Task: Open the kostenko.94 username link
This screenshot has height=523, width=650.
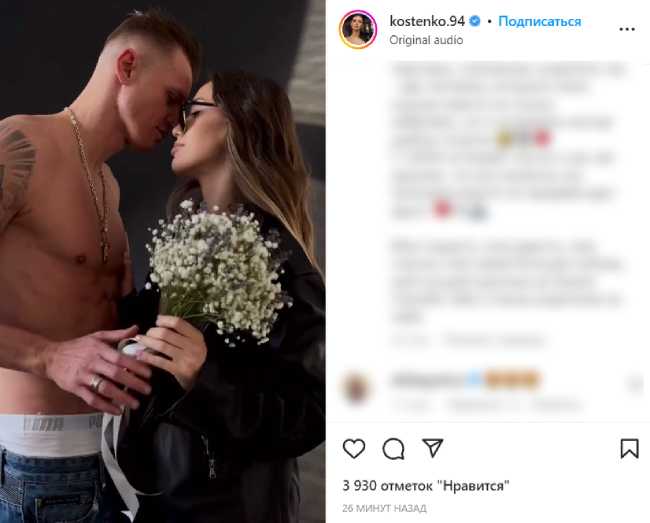Action: pos(427,21)
